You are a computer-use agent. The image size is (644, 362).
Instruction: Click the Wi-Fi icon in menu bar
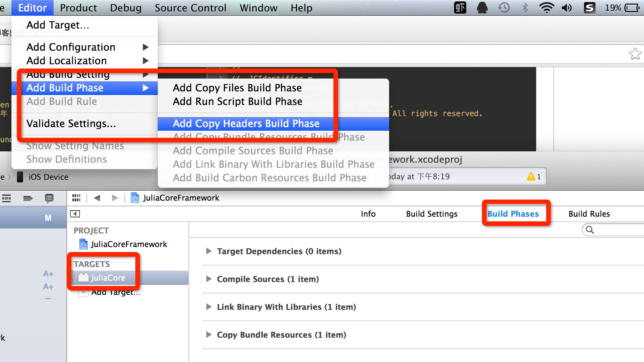coord(546,7)
